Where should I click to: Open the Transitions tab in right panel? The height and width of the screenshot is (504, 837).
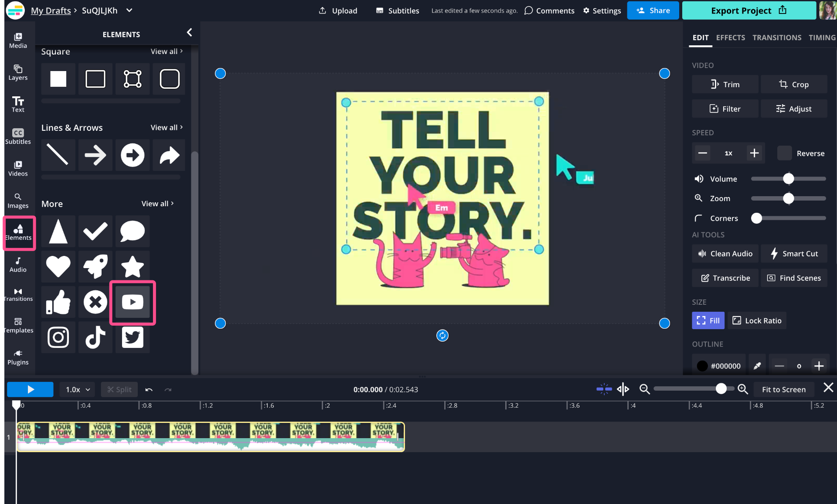tap(776, 37)
